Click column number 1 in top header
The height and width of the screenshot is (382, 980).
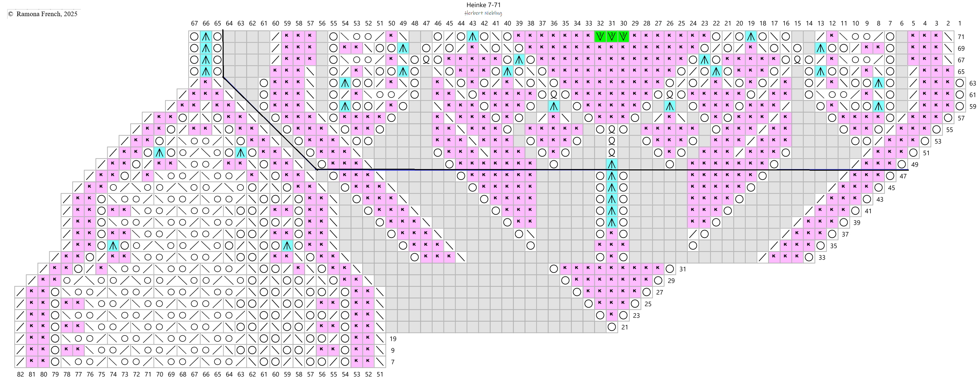[959, 23]
